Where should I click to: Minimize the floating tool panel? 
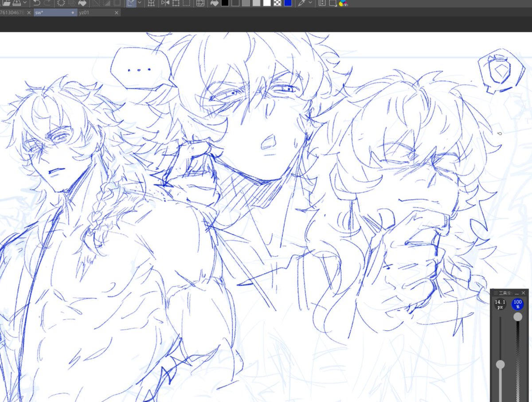coord(517,293)
